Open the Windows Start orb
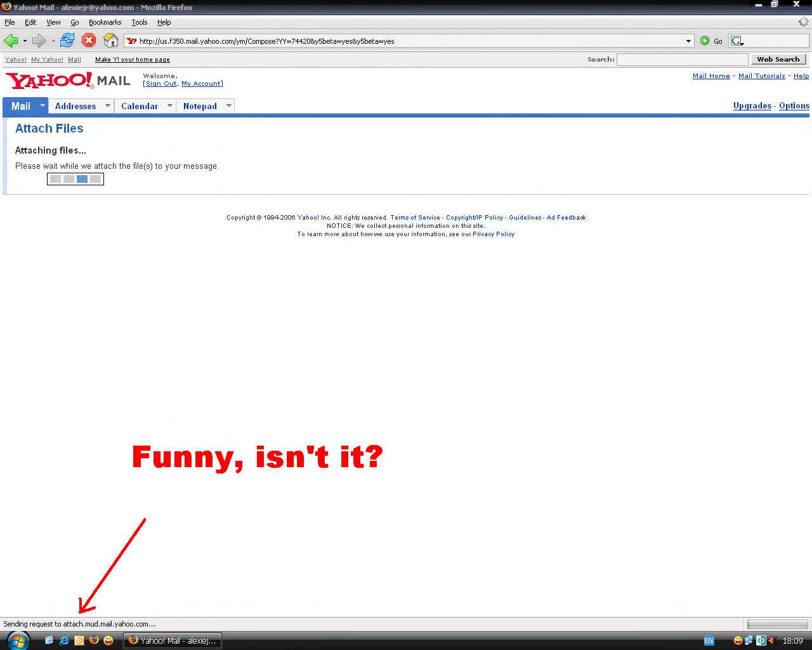812x650 pixels. pyautogui.click(x=17, y=640)
